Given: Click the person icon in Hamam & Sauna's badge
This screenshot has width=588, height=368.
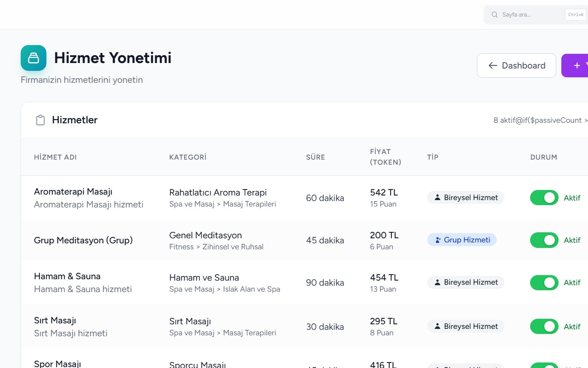Looking at the screenshot, I should pos(438,282).
